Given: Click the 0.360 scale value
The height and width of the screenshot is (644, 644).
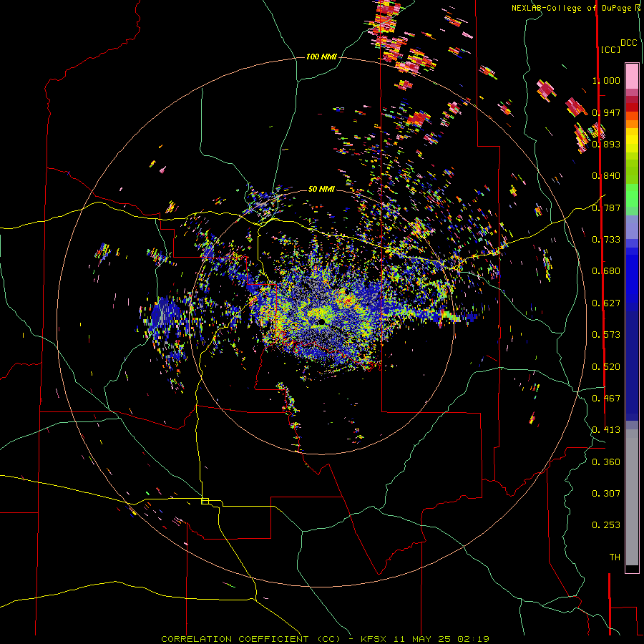Looking at the screenshot, I should [x=606, y=462].
